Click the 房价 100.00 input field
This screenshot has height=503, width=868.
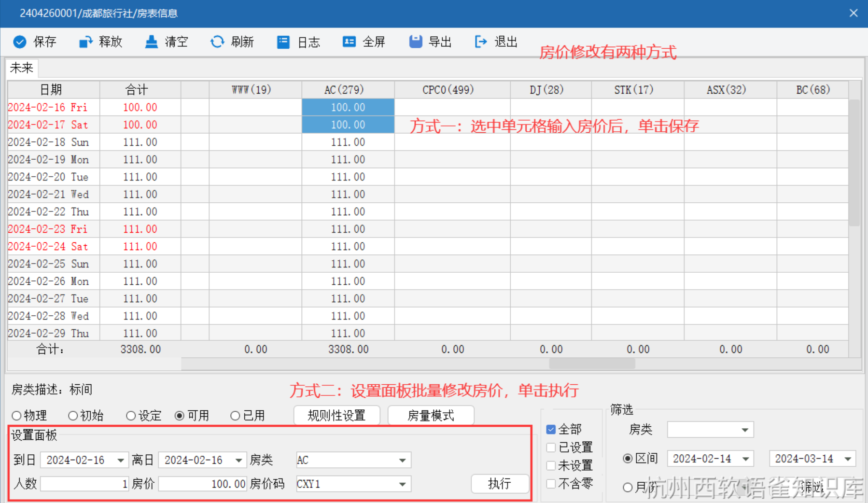click(202, 484)
